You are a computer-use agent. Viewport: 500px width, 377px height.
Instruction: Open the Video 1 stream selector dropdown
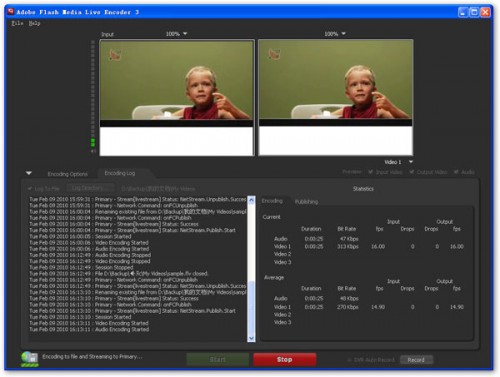[x=398, y=162]
